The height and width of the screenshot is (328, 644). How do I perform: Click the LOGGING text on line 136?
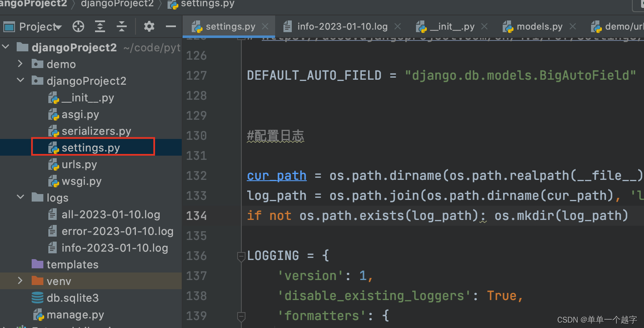[x=273, y=256]
